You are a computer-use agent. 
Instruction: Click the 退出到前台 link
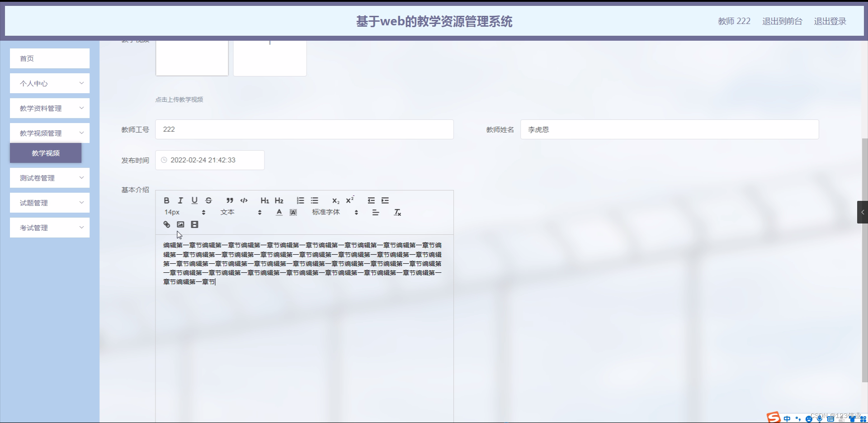(782, 21)
